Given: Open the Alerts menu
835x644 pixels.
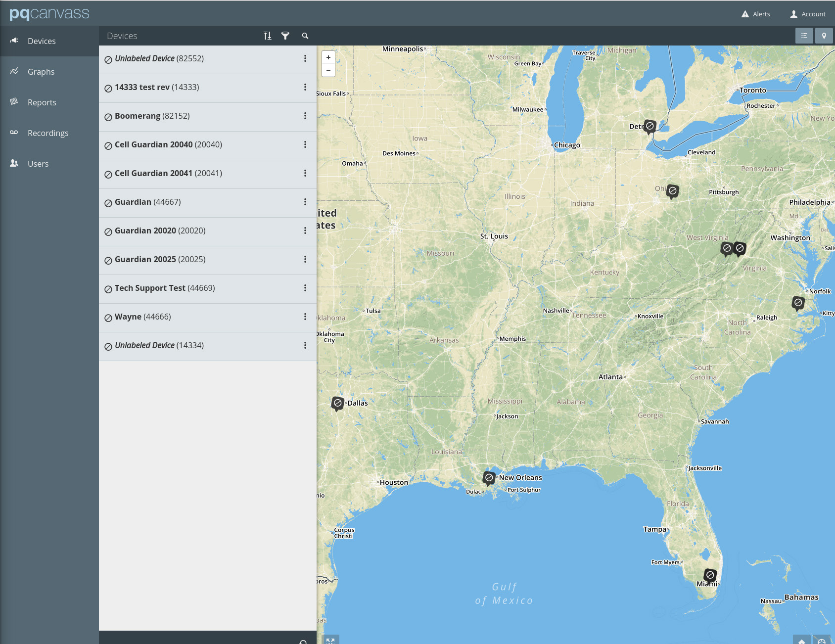Looking at the screenshot, I should (755, 14).
